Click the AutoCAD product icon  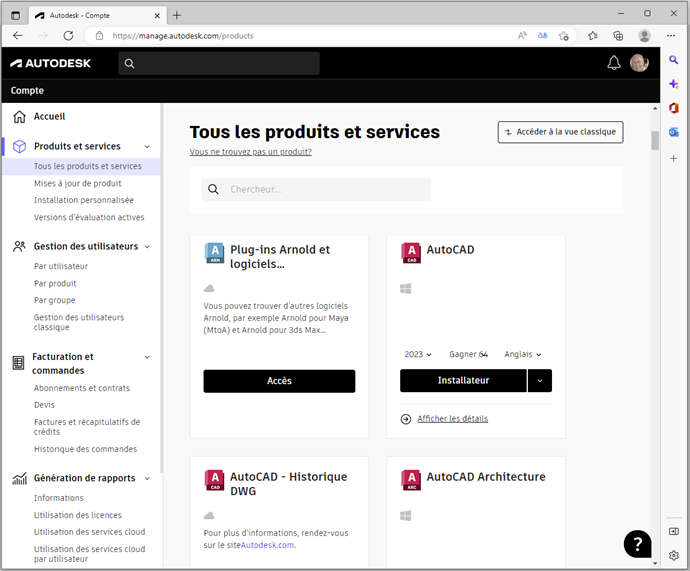click(x=411, y=253)
